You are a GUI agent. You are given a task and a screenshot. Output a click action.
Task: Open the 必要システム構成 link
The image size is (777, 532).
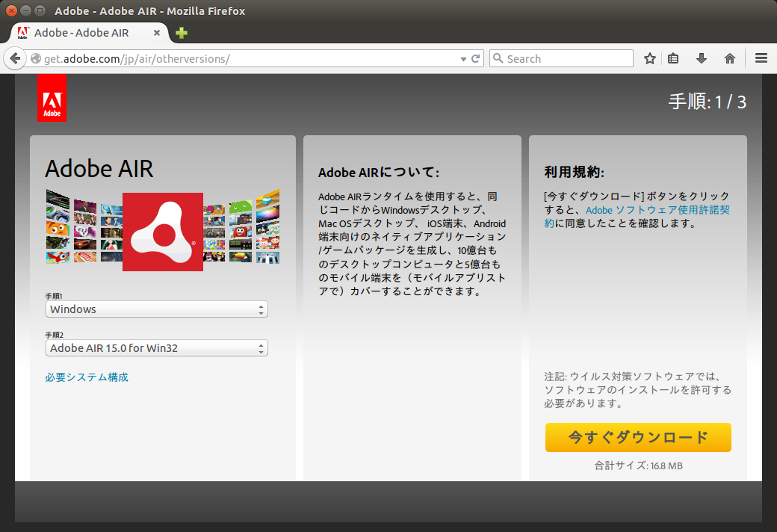[87, 377]
